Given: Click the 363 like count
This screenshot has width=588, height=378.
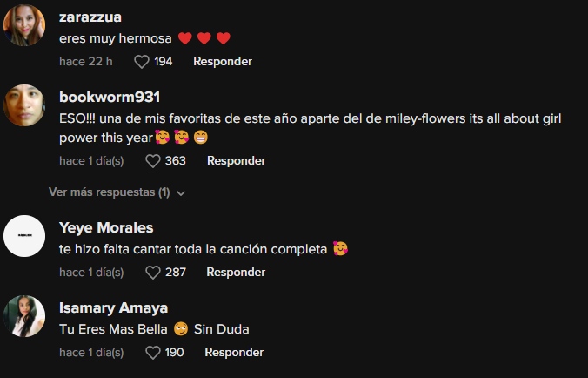Looking at the screenshot, I should 176,161.
